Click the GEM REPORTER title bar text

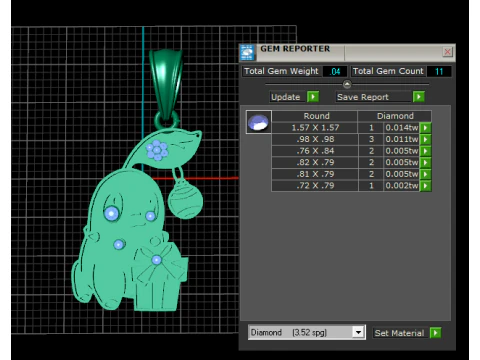pyautogui.click(x=295, y=49)
